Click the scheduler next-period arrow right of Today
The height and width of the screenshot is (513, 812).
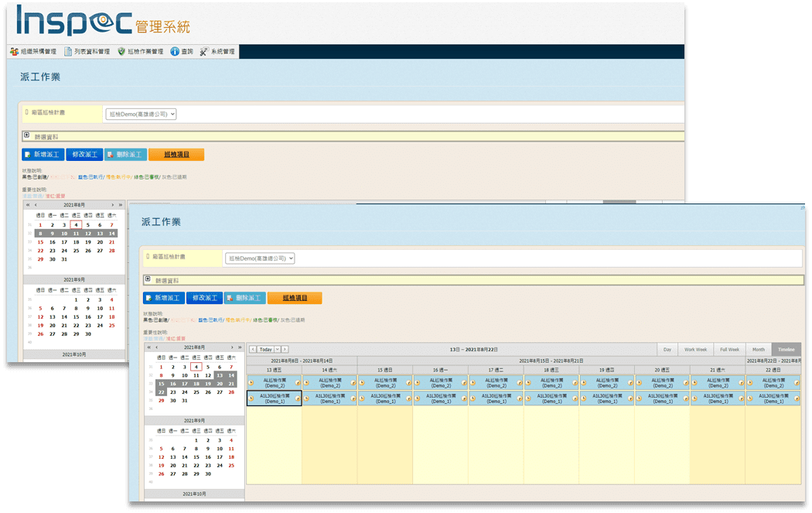click(x=285, y=350)
